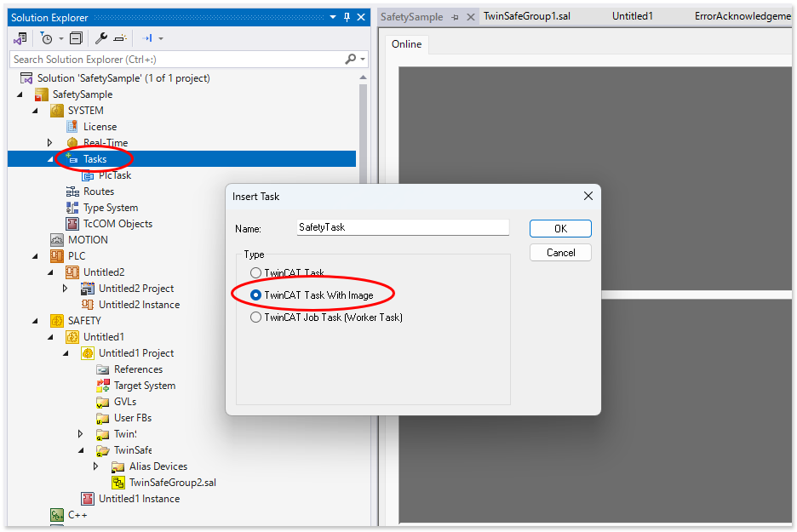Click the Name field containing SafetyTask

(x=402, y=227)
